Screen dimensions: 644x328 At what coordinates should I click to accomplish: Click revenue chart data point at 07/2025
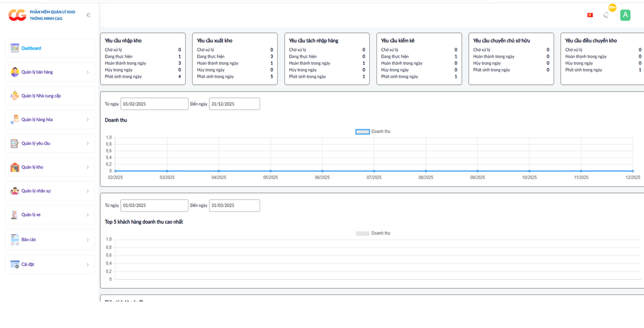click(x=374, y=171)
